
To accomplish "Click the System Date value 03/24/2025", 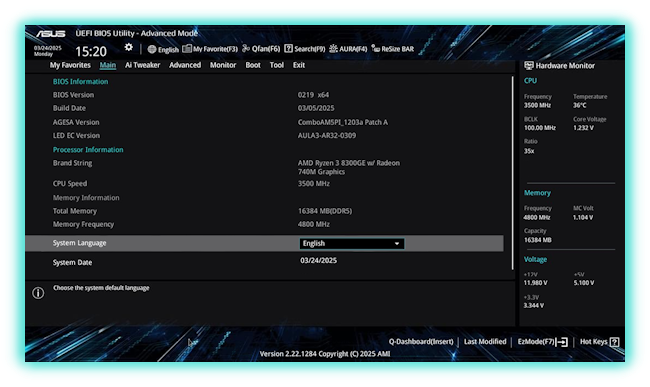I will click(x=318, y=261).
